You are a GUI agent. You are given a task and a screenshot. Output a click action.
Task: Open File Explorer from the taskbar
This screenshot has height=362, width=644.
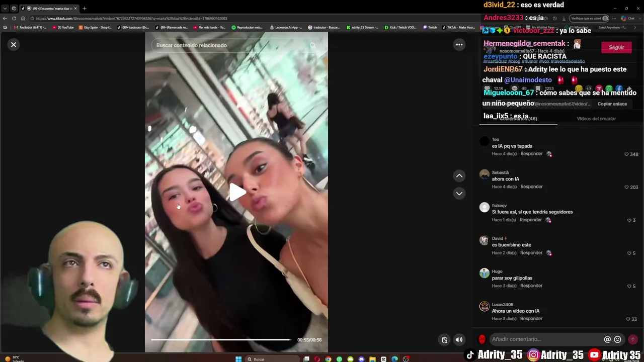coord(372,359)
